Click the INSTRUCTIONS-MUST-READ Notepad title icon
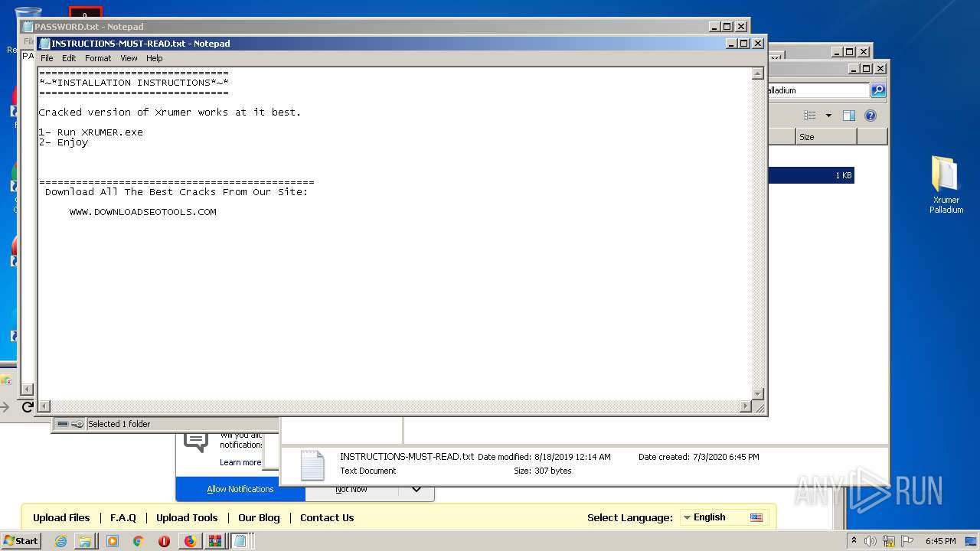Image resolution: width=980 pixels, height=551 pixels. pyautogui.click(x=44, y=44)
